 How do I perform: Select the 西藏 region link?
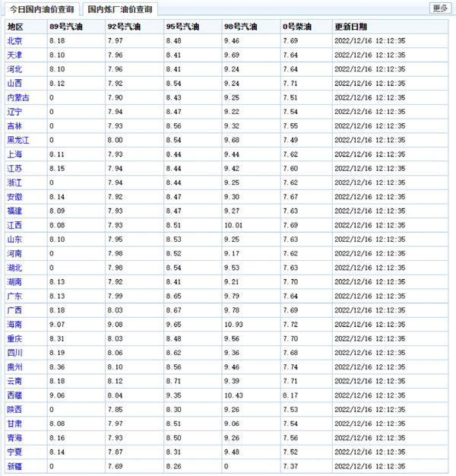coord(14,395)
